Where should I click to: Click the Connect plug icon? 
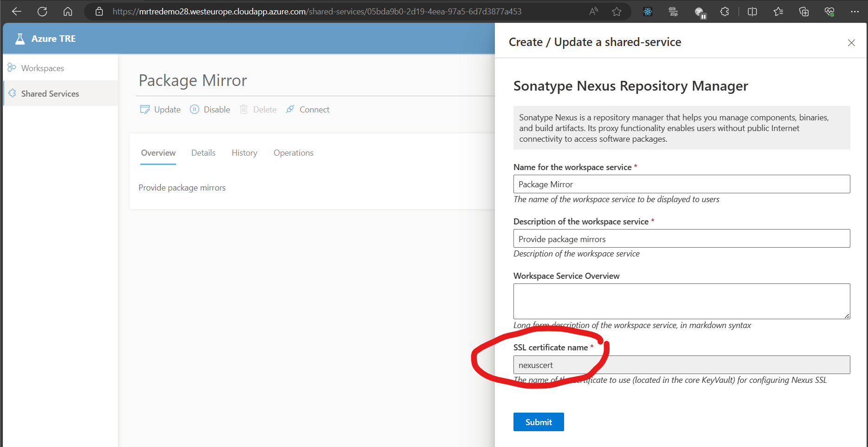coord(290,109)
